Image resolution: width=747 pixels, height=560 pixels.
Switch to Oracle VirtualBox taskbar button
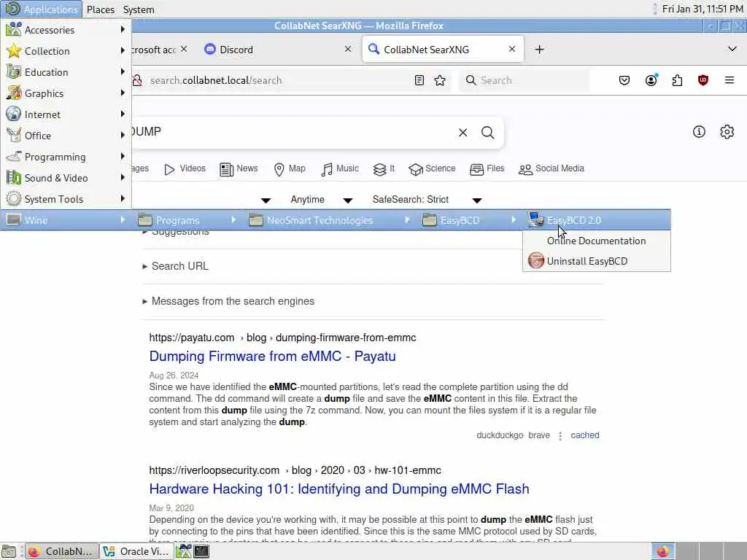click(136, 551)
